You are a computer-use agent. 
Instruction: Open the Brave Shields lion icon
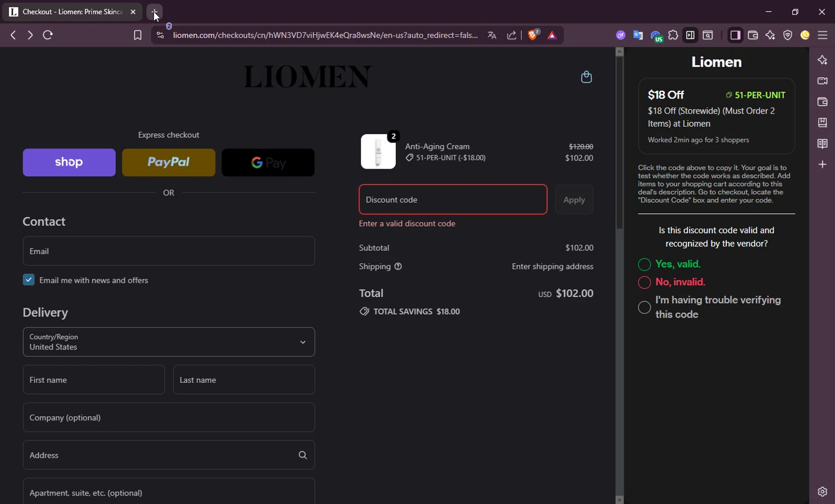click(533, 35)
